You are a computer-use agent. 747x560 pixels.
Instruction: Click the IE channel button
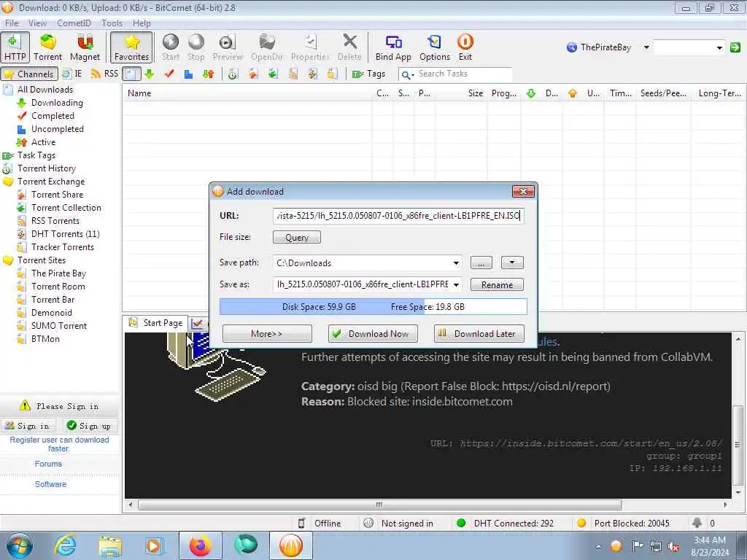[72, 74]
